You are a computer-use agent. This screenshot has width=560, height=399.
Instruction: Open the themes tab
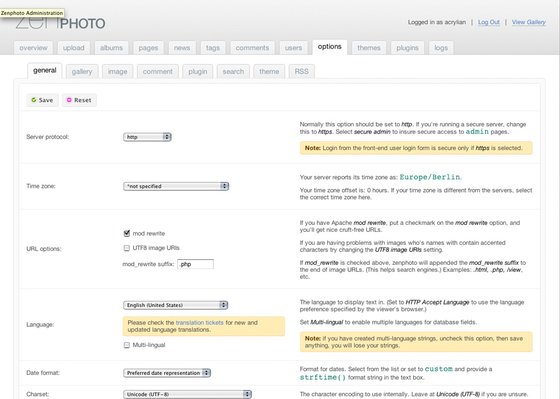(x=369, y=48)
